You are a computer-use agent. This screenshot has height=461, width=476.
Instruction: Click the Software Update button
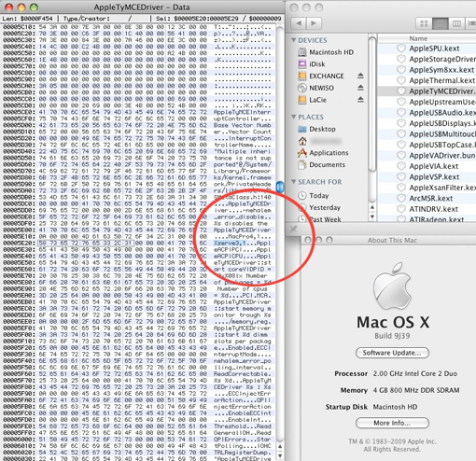tap(392, 353)
